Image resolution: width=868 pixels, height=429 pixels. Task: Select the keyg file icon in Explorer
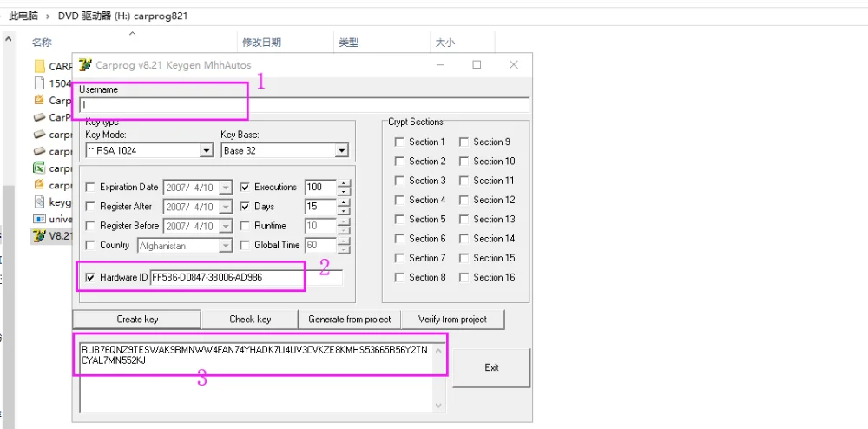coord(39,201)
